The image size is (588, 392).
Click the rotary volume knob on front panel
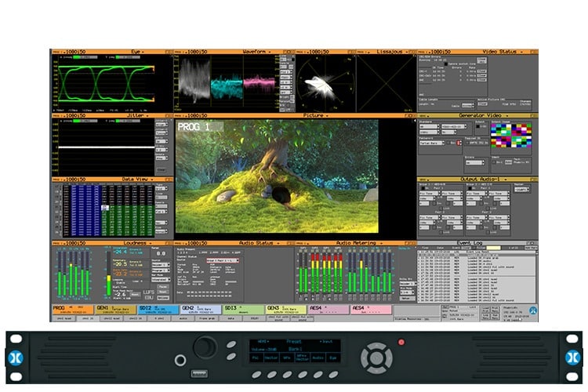(205, 347)
